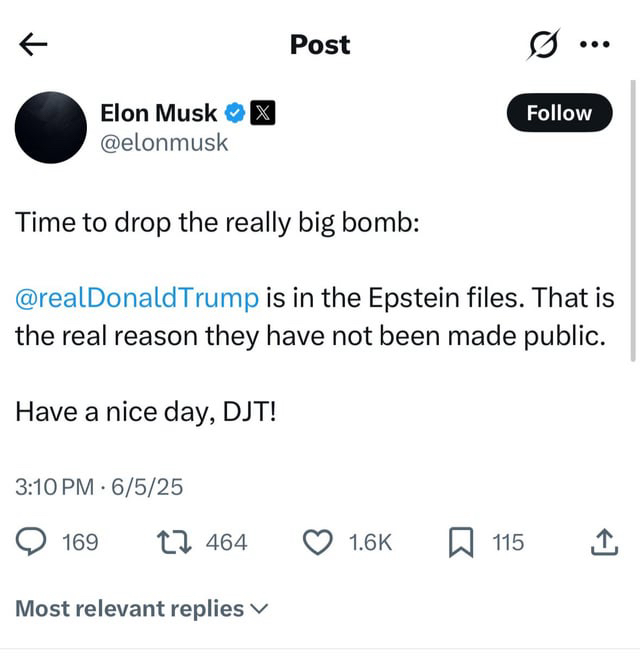Tap the X affiliation badge
The height and width of the screenshot is (657, 640).
click(260, 113)
